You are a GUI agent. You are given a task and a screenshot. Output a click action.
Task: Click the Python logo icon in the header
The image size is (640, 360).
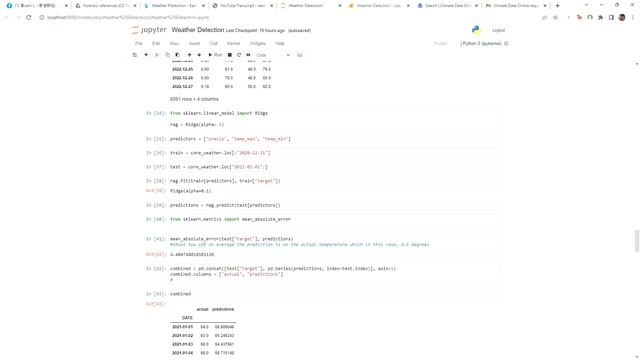[476, 30]
